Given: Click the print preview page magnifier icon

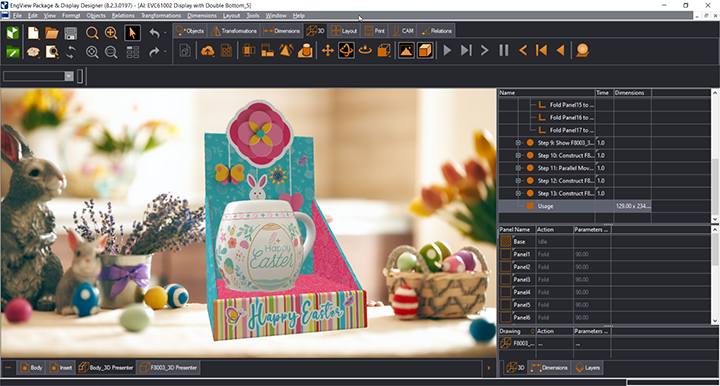Looking at the screenshot, I should point(52,52).
